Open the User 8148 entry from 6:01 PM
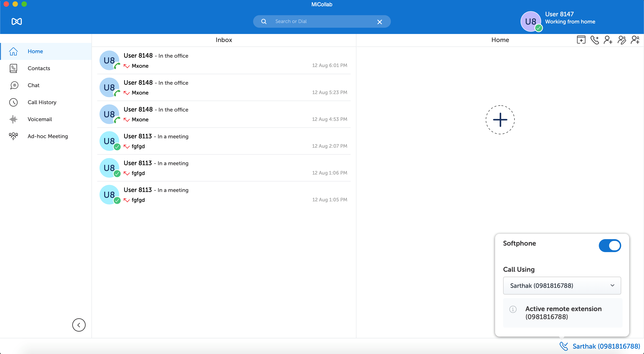 tap(224, 61)
